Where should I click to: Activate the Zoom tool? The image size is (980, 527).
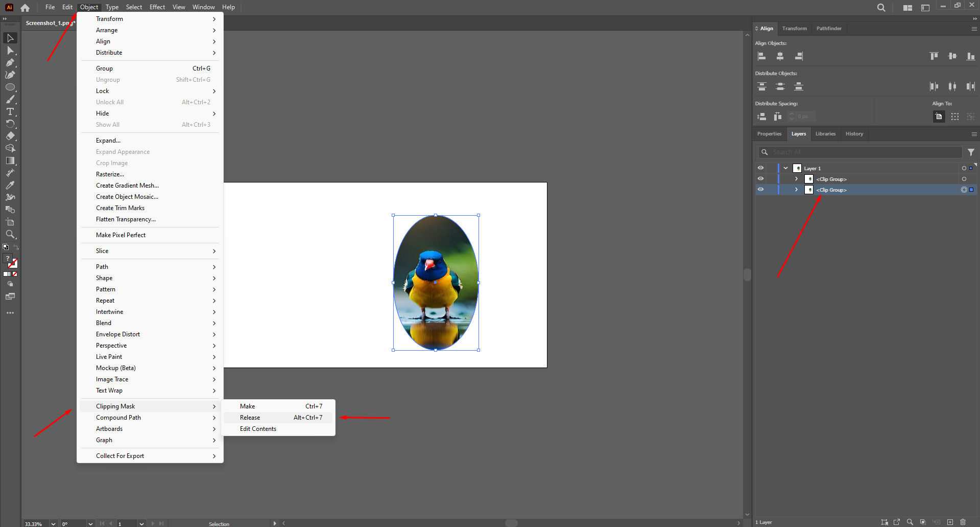coord(10,235)
